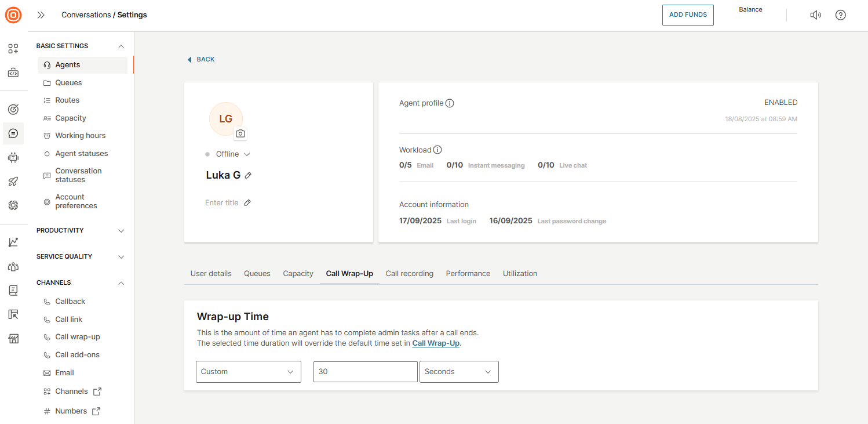Switch to the Call recording tab
Viewport: 868px width, 424px height.
[x=409, y=274]
